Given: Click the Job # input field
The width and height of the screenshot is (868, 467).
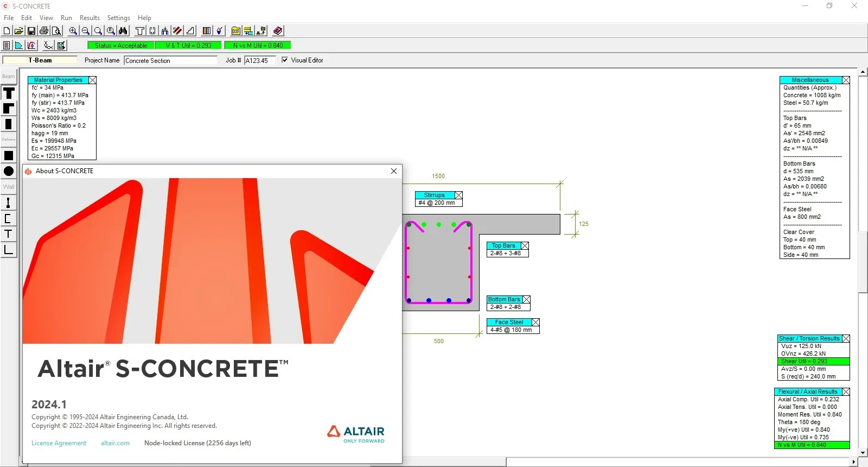Looking at the screenshot, I should coord(260,60).
